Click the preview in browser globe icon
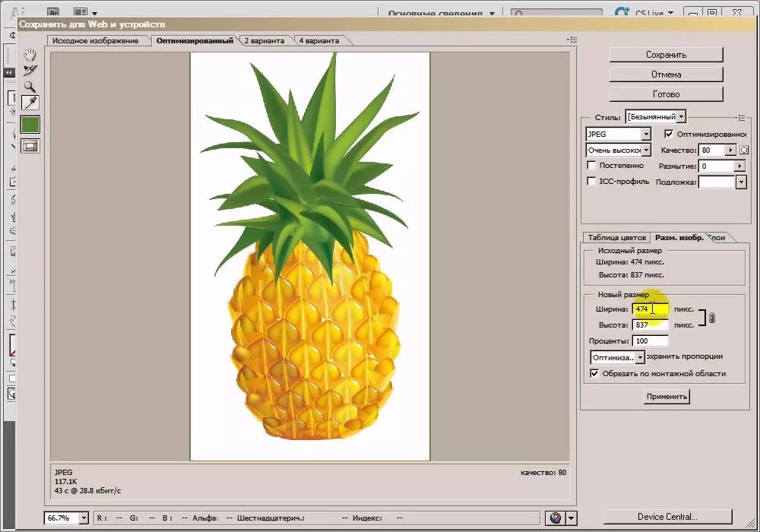The width and height of the screenshot is (760, 532). pos(556,518)
